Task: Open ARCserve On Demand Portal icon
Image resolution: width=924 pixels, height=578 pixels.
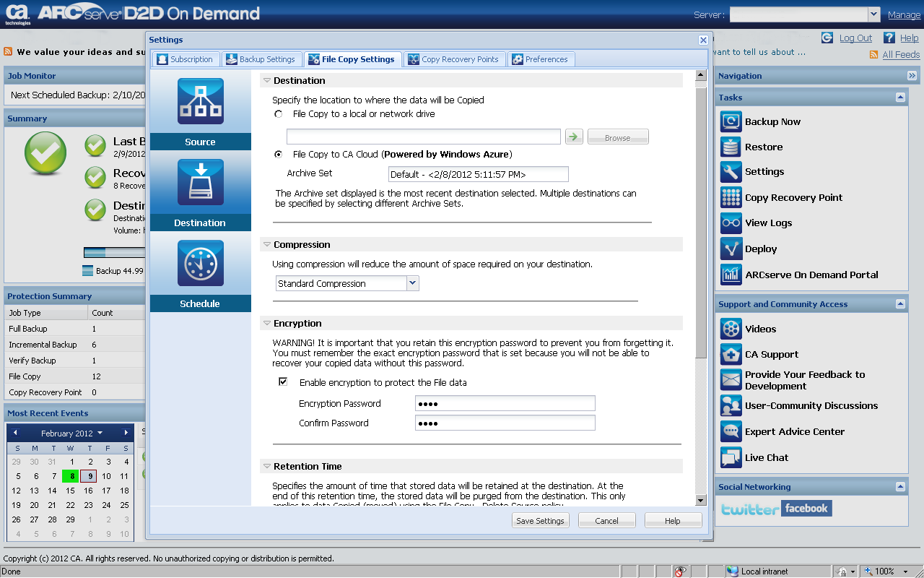Action: click(731, 275)
